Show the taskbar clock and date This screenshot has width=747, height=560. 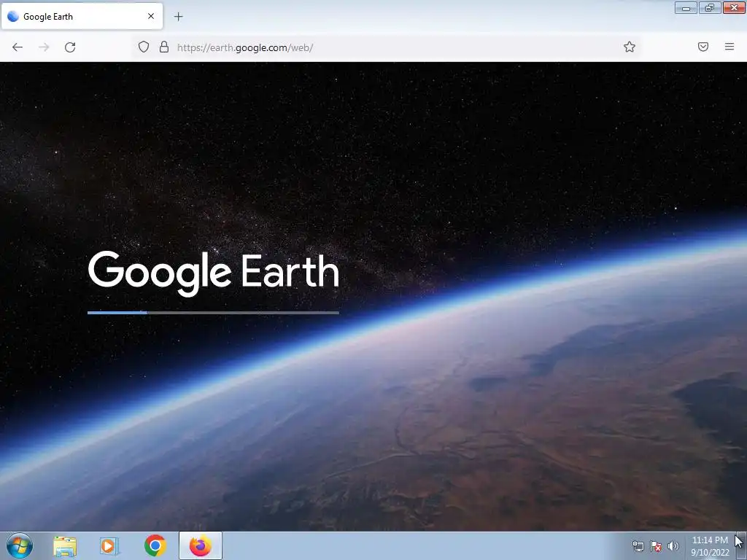(x=710, y=546)
